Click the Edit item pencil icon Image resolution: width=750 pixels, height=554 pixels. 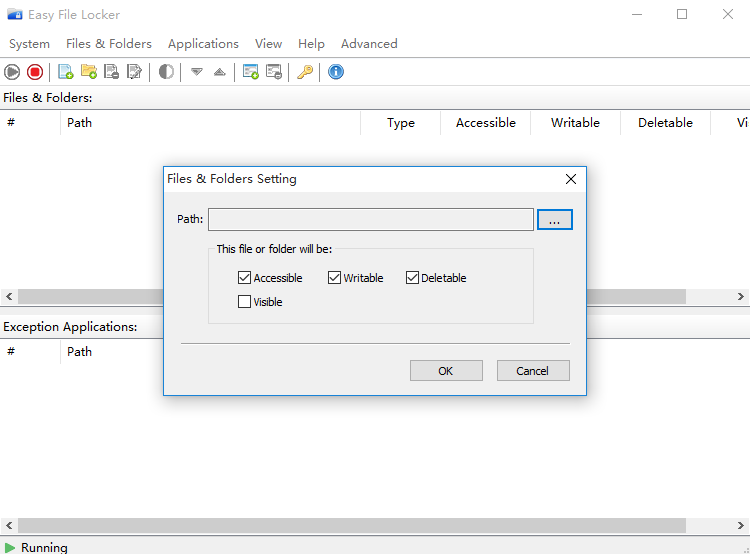(x=135, y=72)
